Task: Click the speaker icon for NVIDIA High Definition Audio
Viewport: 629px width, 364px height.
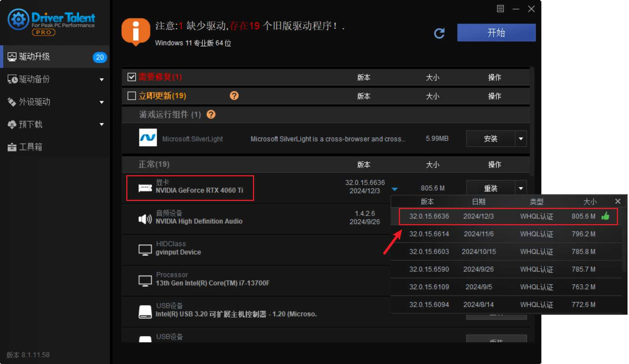Action: tap(145, 219)
